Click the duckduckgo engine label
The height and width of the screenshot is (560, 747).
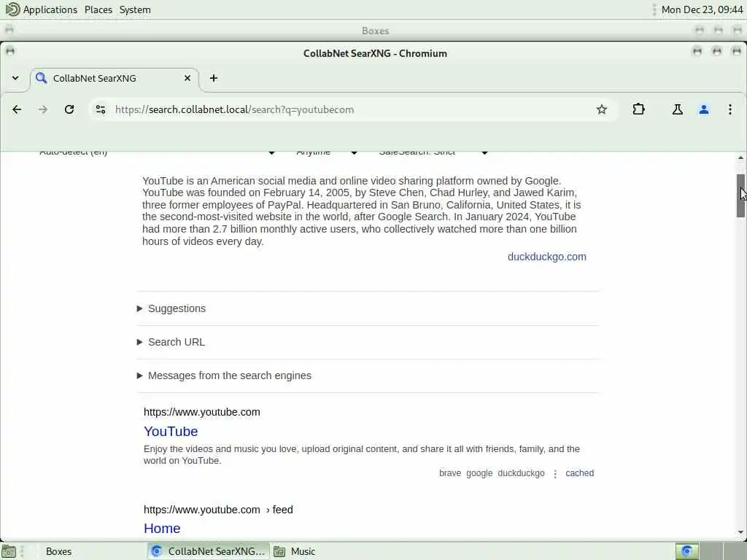521,472
